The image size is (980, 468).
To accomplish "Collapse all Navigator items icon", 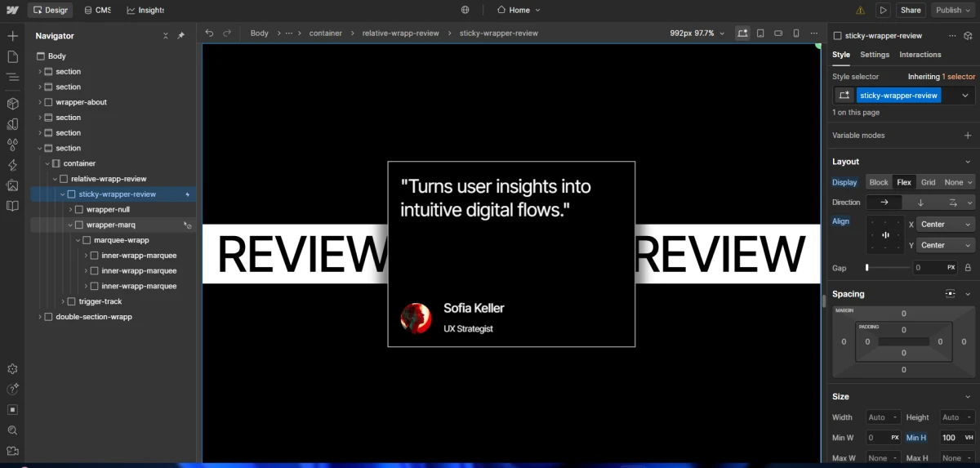I will [x=166, y=36].
